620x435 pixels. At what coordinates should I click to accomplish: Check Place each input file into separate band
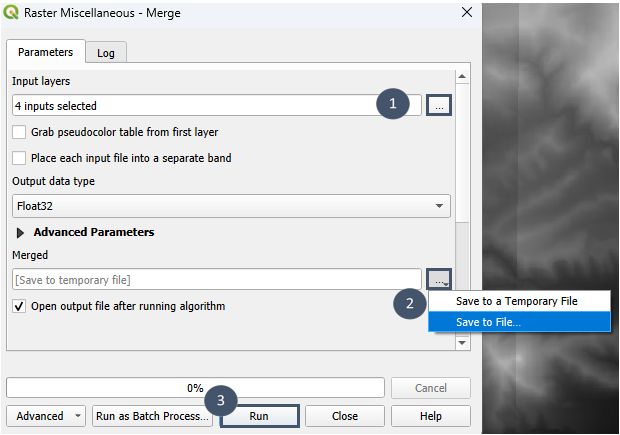pyautogui.click(x=19, y=158)
